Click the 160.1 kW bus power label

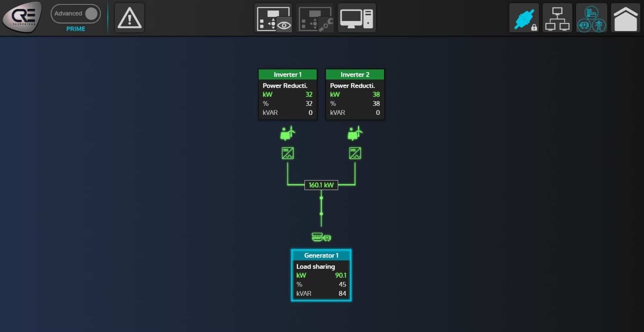point(321,185)
